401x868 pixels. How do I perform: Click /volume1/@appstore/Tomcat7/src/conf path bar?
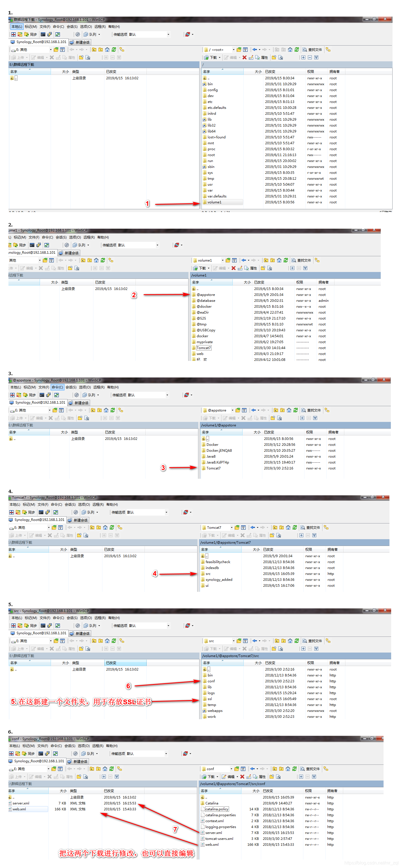pos(292,784)
